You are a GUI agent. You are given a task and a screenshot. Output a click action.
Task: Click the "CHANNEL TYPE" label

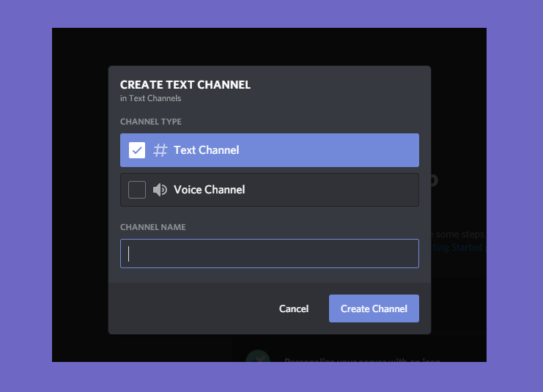click(151, 122)
